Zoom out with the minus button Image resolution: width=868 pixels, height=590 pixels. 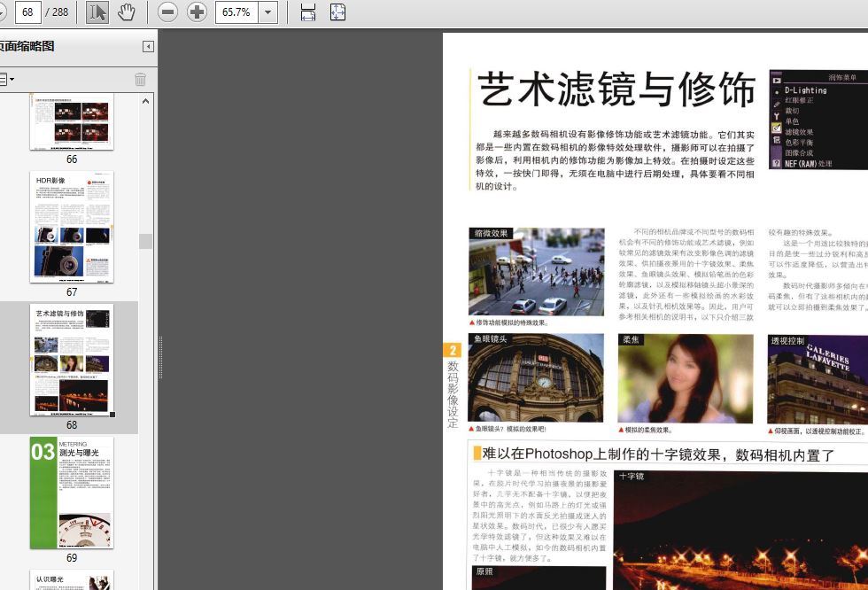coord(167,12)
